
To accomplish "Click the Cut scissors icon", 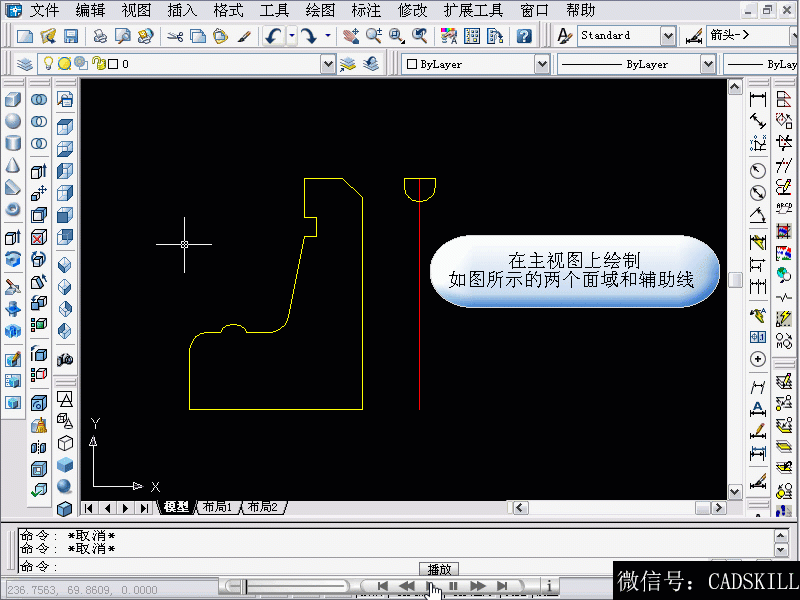I will (175, 36).
